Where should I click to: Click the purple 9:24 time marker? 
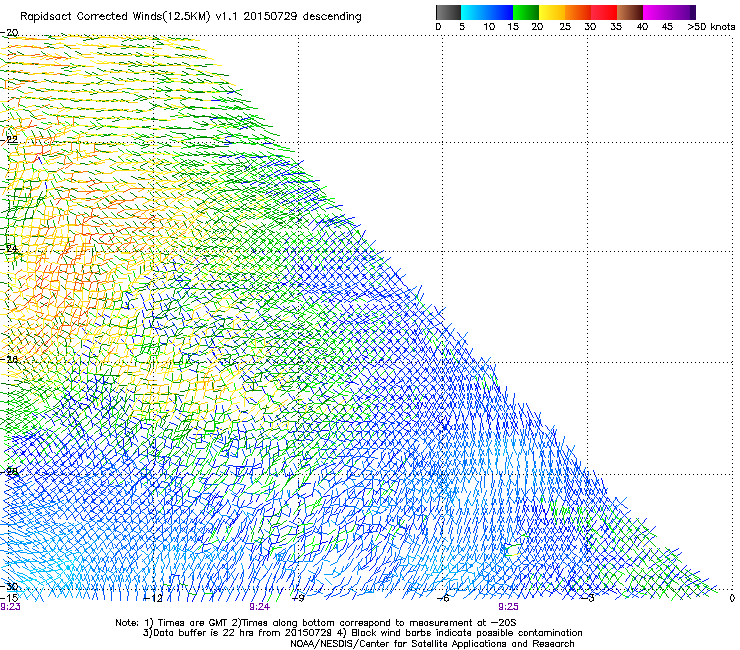pyautogui.click(x=259, y=607)
